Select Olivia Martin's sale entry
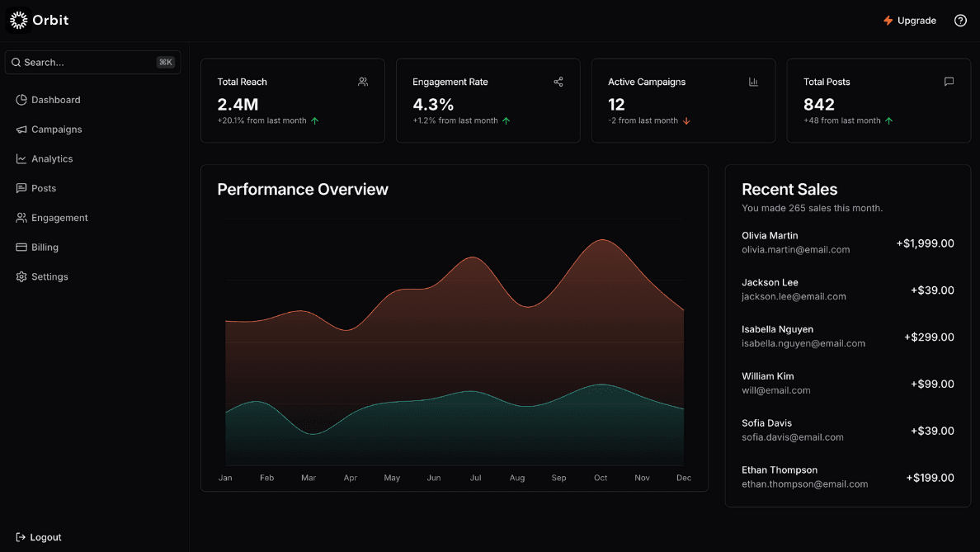The height and width of the screenshot is (552, 980). click(847, 242)
